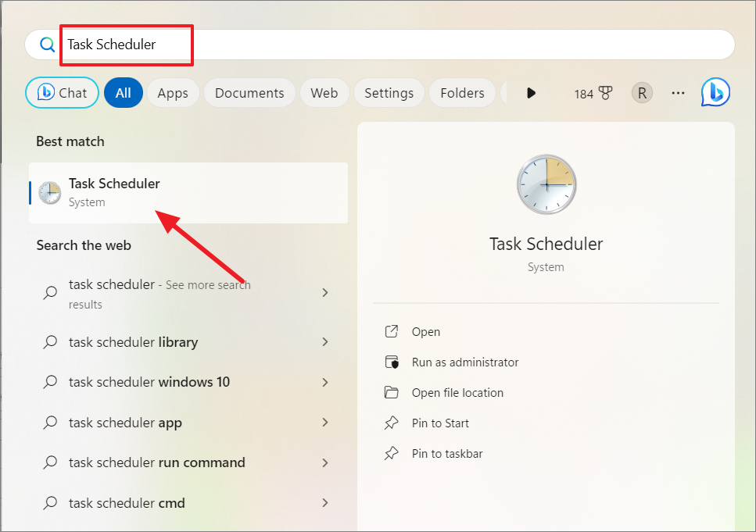Click the Run as administrator shield icon

392,362
